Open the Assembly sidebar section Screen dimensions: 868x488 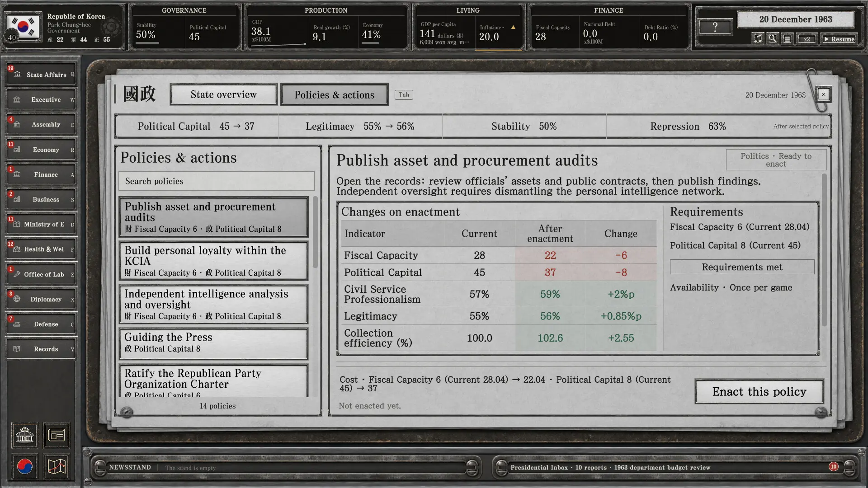click(x=41, y=125)
